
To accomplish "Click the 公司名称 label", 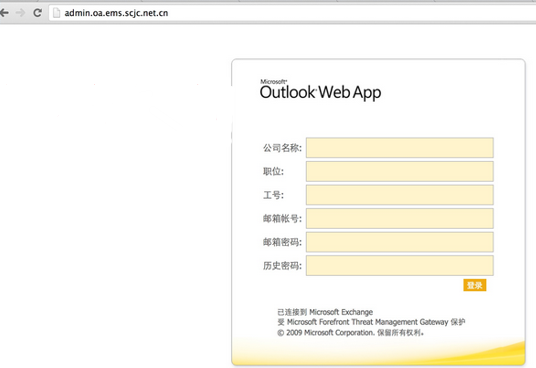I will pos(282,148).
